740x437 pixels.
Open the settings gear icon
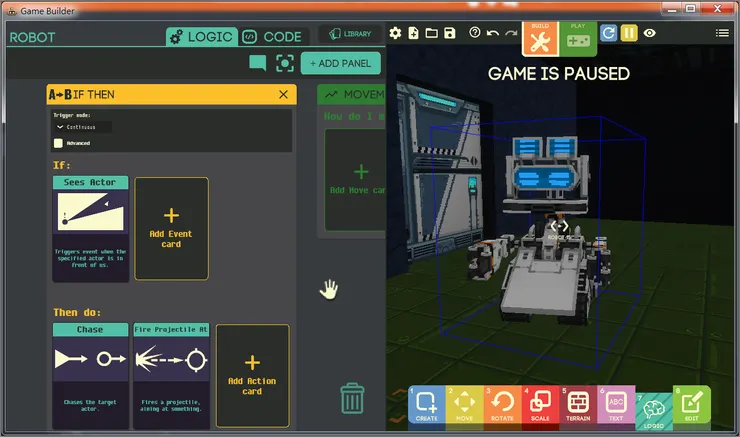coord(395,33)
